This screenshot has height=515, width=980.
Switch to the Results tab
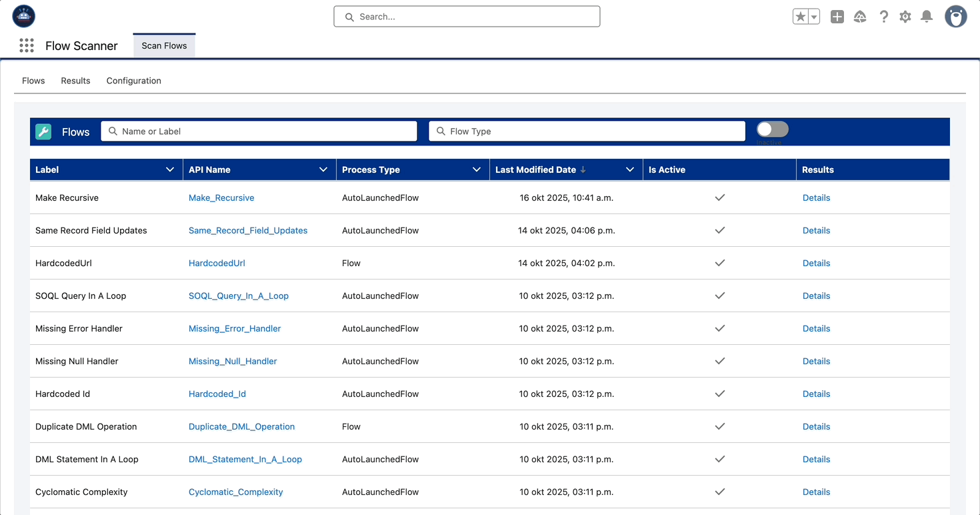tap(75, 81)
